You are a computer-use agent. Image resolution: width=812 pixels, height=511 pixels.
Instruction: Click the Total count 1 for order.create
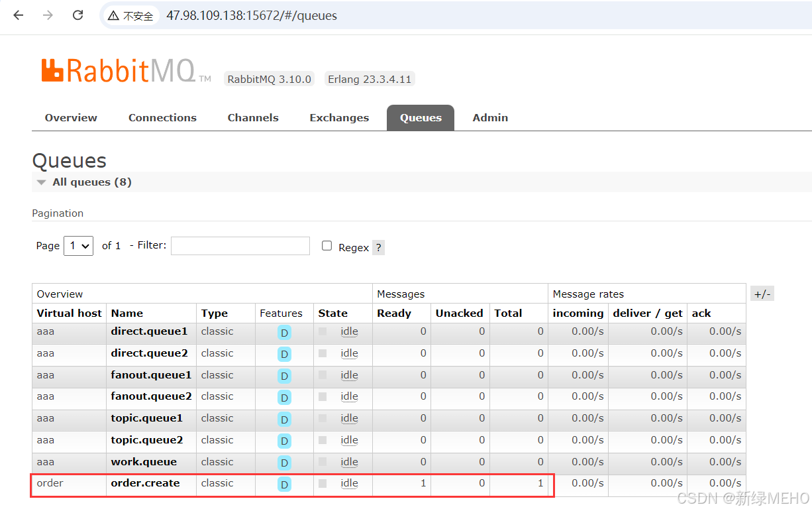tap(540, 483)
